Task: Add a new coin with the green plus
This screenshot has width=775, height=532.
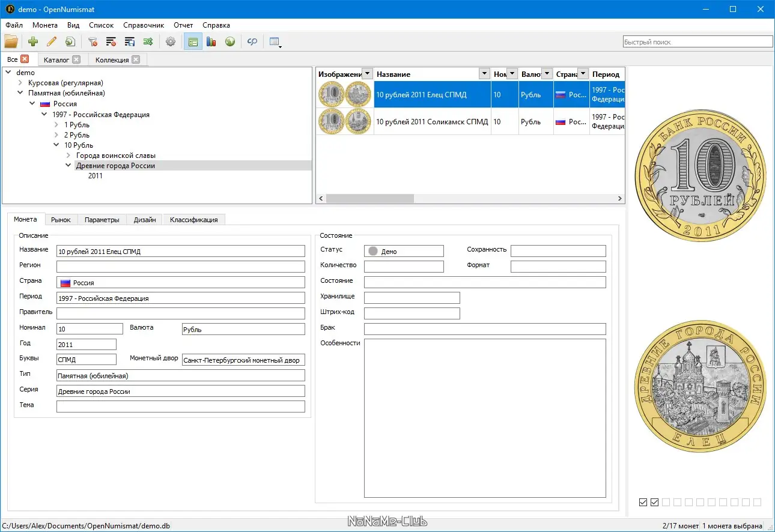Action: click(x=33, y=42)
